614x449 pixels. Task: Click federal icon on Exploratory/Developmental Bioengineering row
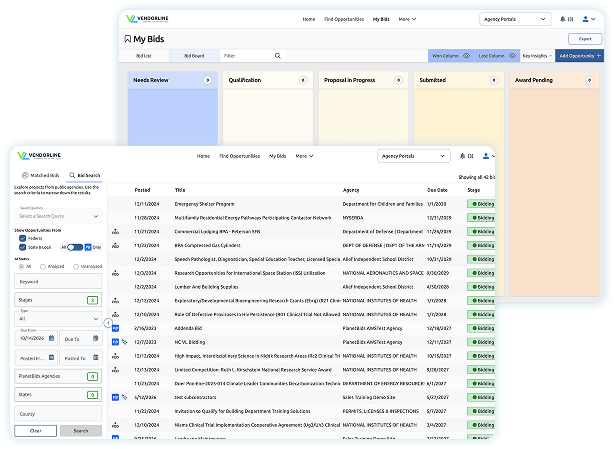click(x=115, y=301)
